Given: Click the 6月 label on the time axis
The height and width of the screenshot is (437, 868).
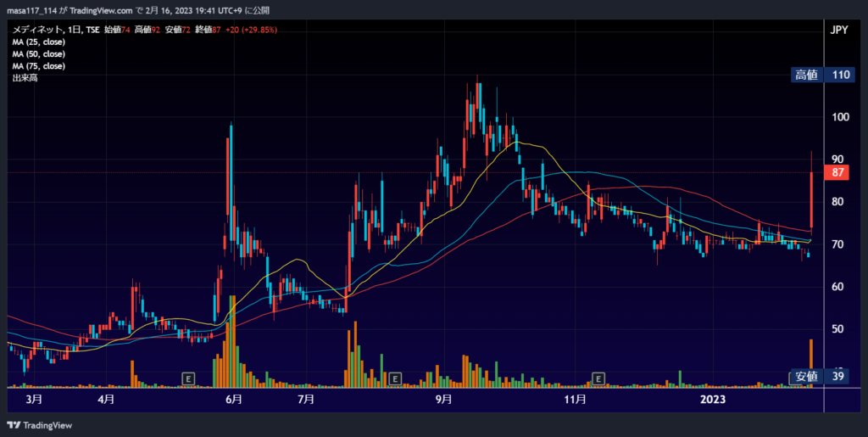Looking at the screenshot, I should (x=234, y=400).
